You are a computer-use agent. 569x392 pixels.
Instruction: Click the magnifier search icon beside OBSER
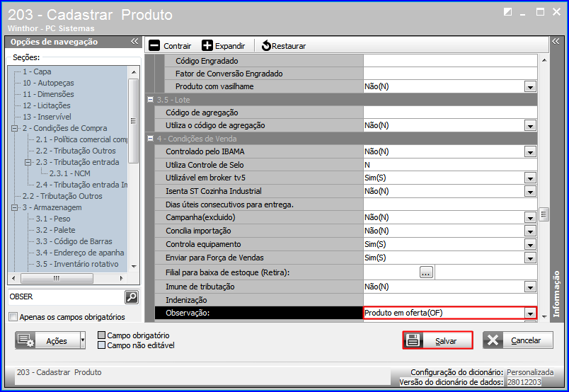pos(132,297)
